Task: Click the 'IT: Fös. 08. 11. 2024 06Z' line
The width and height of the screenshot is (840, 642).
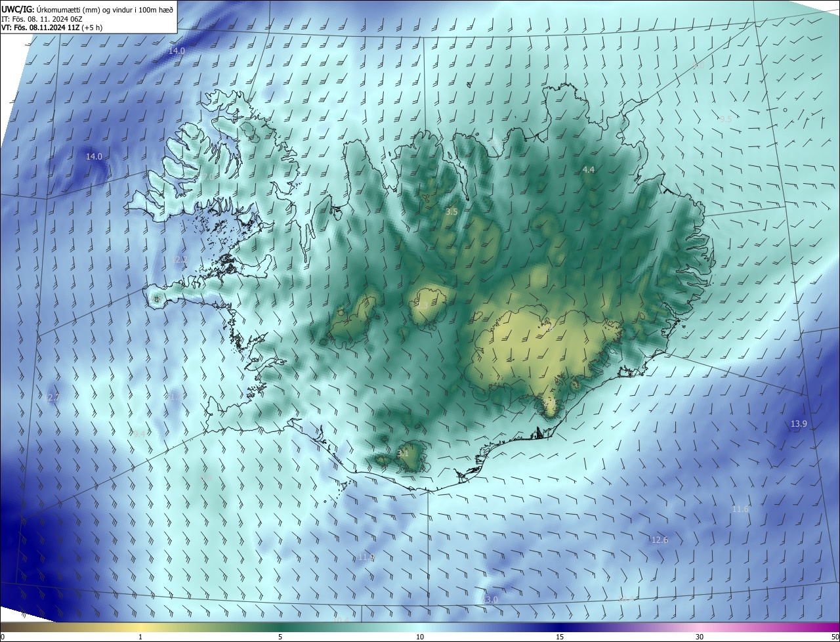Action: click(41, 18)
